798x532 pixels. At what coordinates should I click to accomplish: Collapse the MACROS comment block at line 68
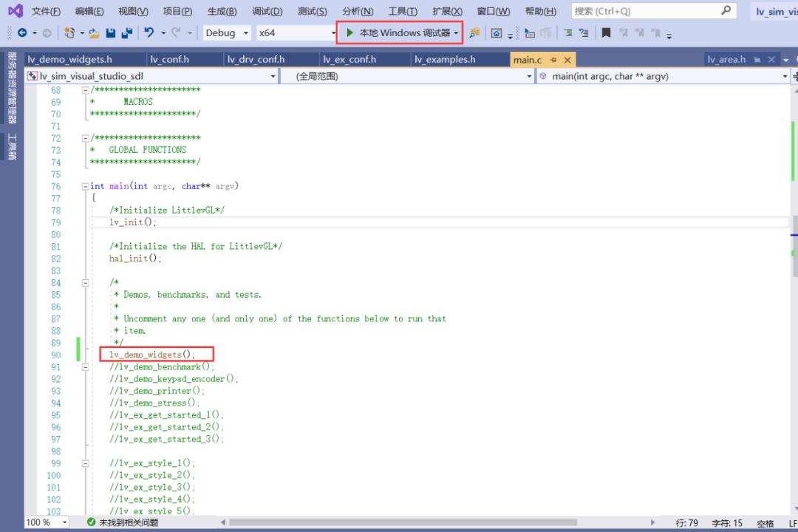pos(86,90)
